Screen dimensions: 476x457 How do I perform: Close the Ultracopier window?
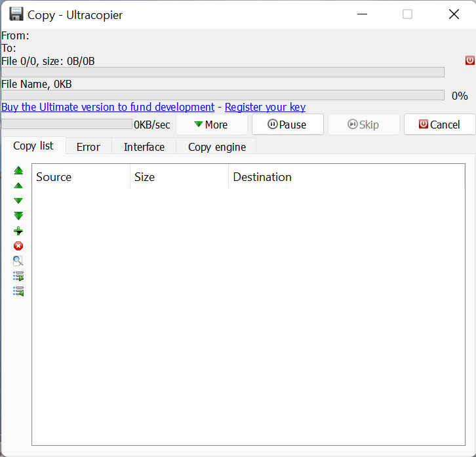click(454, 14)
